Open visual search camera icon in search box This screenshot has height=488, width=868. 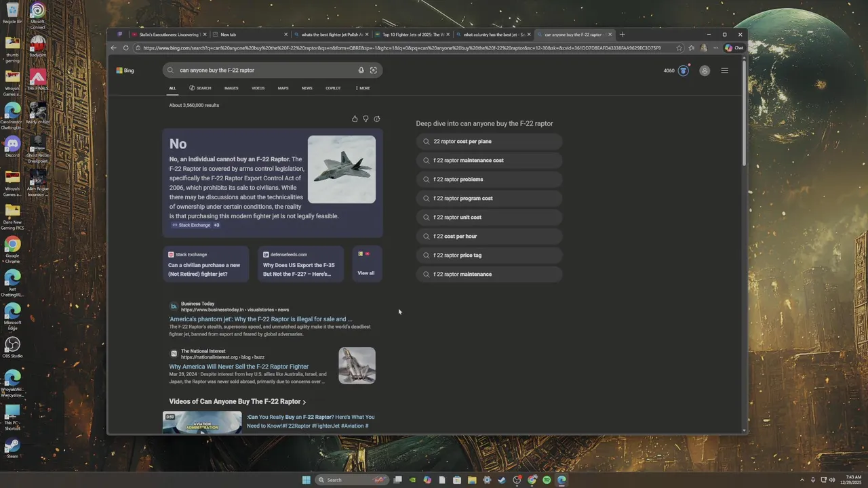click(373, 70)
